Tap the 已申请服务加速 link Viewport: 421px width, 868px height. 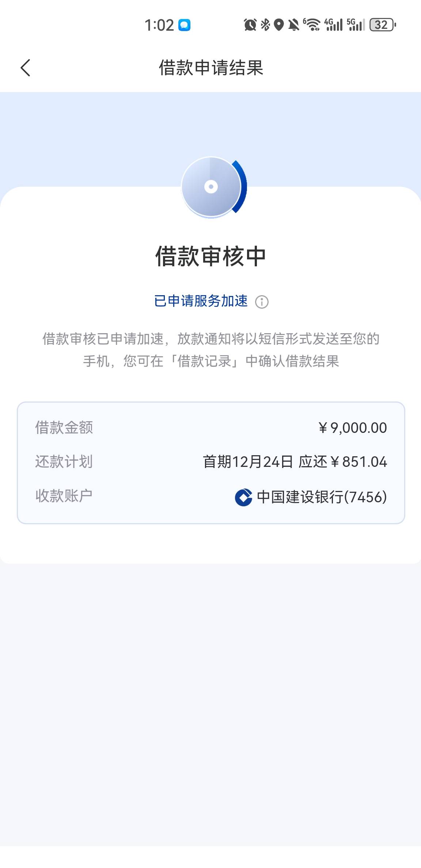coord(201,301)
